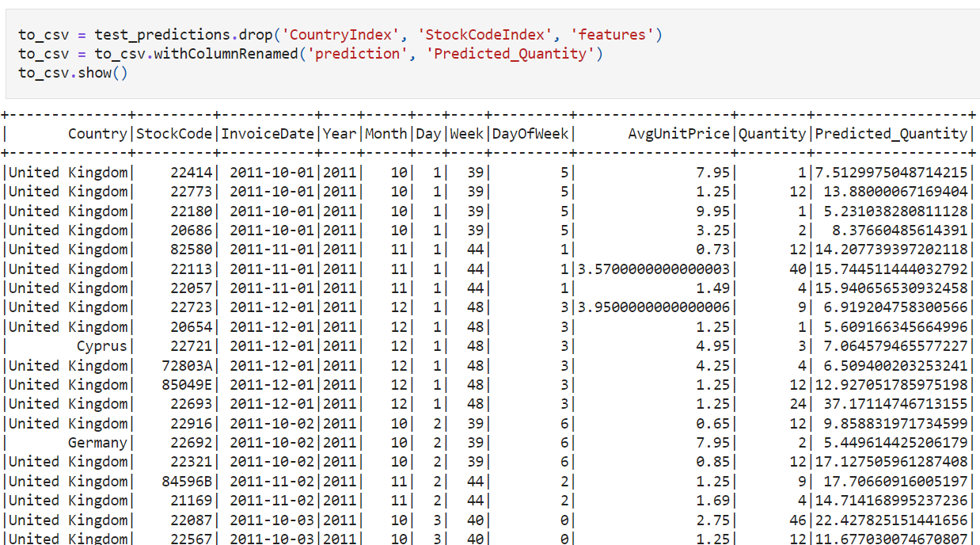Click the 'StockCodeIndex' string in the code

491,34
